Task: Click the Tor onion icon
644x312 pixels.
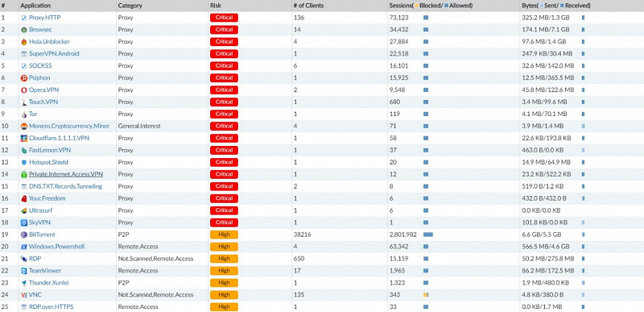Action: tap(24, 114)
